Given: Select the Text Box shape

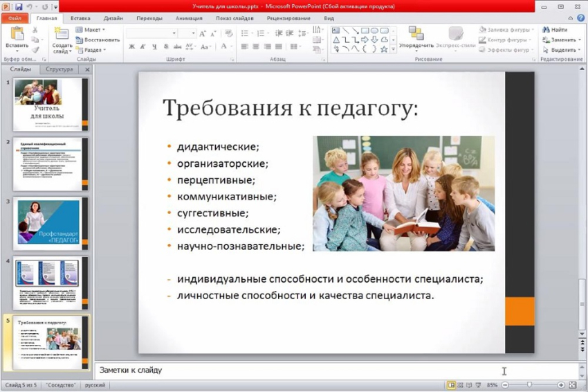Looking at the screenshot, I should tap(336, 30).
